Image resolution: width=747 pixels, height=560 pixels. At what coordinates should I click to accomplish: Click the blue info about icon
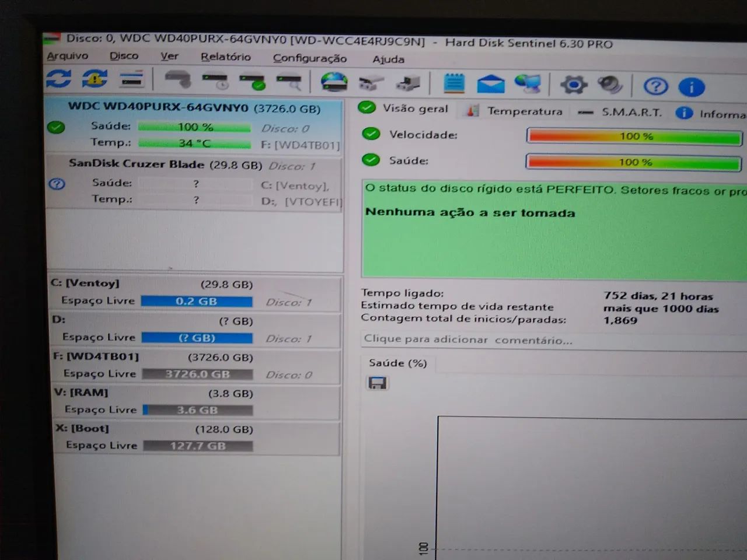692,87
